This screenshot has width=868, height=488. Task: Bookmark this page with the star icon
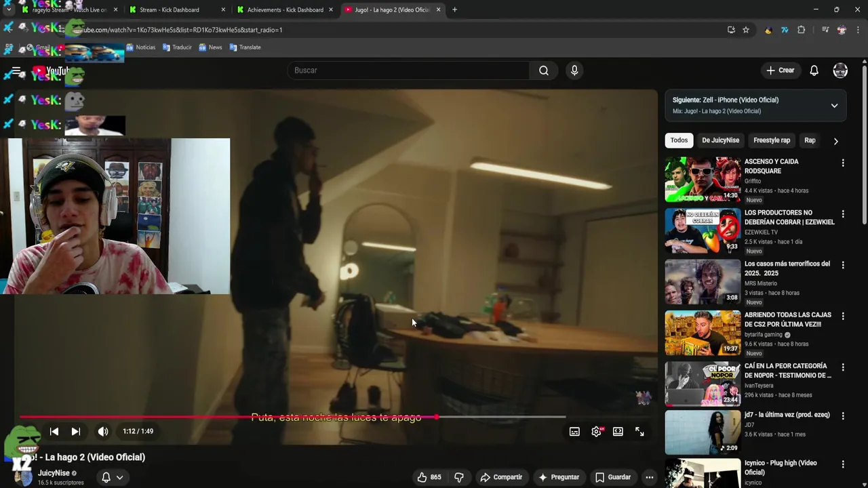click(x=746, y=30)
